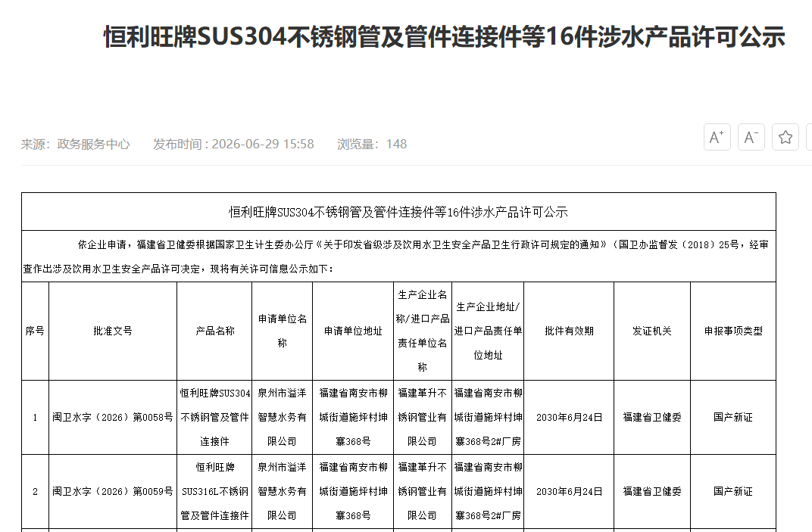Select the table title row text

(x=398, y=212)
